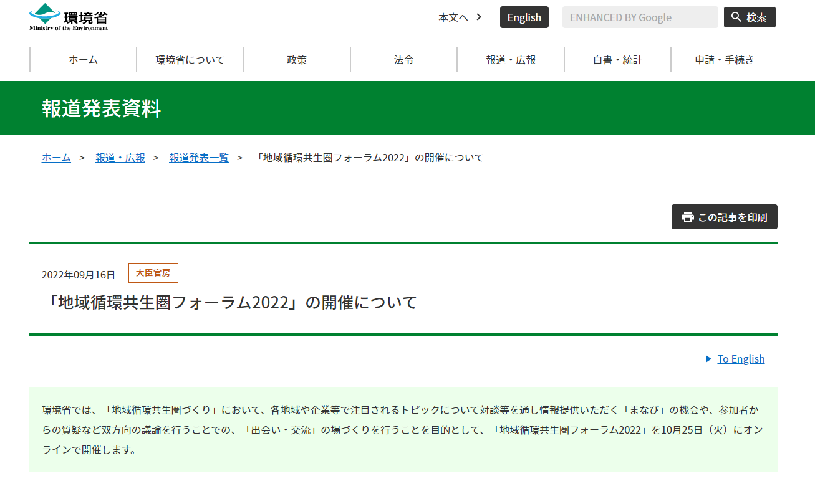Click the 大臣官房 category tag

[x=153, y=273]
